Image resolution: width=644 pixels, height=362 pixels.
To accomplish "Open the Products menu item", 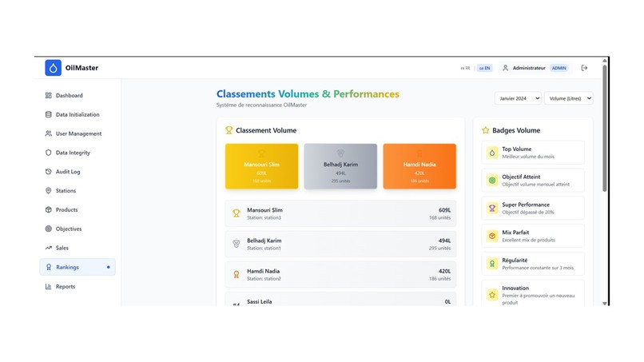I will pyautogui.click(x=78, y=209).
